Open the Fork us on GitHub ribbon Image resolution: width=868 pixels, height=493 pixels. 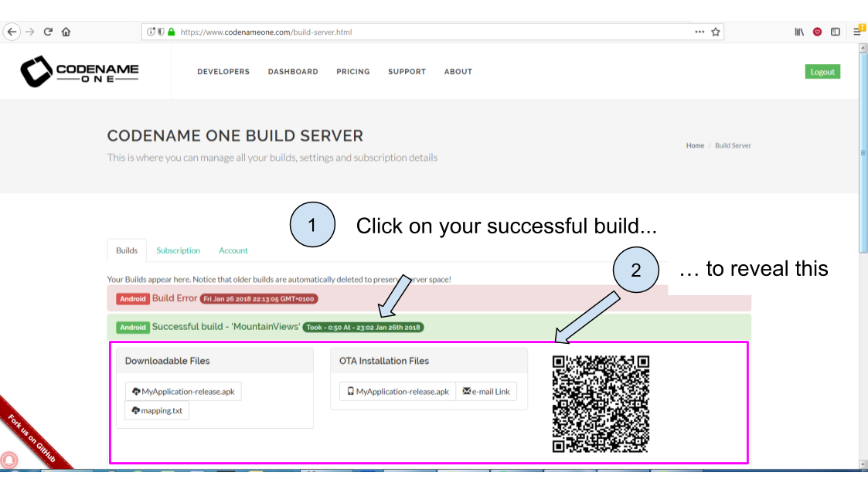pyautogui.click(x=33, y=437)
